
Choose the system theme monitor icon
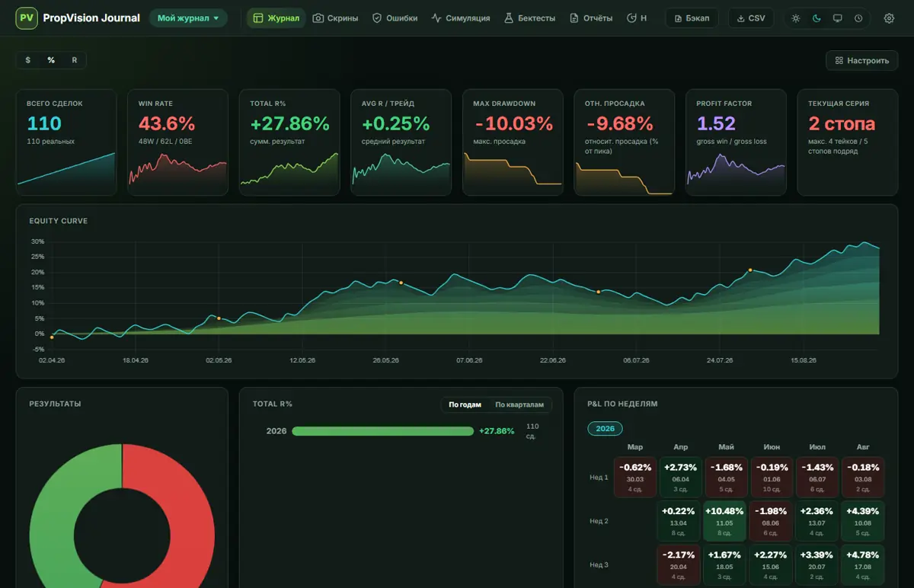click(838, 18)
